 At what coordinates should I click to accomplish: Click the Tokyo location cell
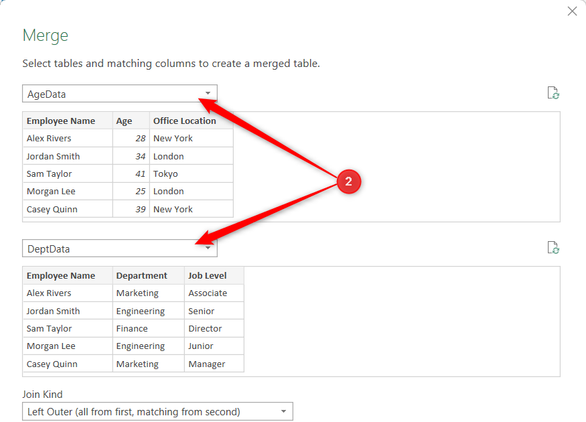tap(191, 174)
